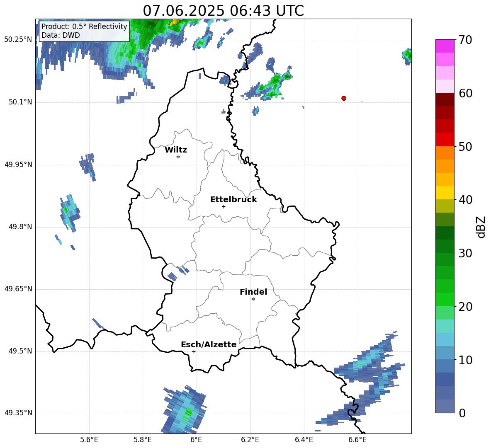Click the 70 value on the colorbar
Screen dimensions: 491x448
[x=465, y=40]
